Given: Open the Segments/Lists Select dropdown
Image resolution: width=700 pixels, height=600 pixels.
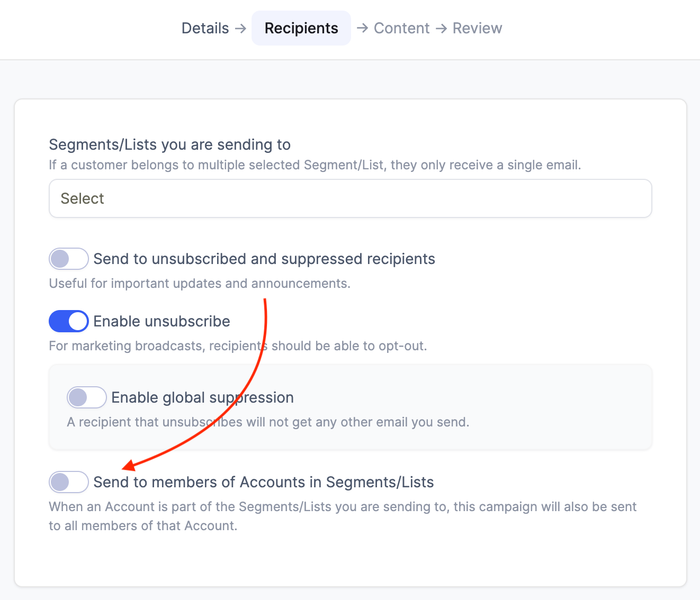Looking at the screenshot, I should point(350,198).
